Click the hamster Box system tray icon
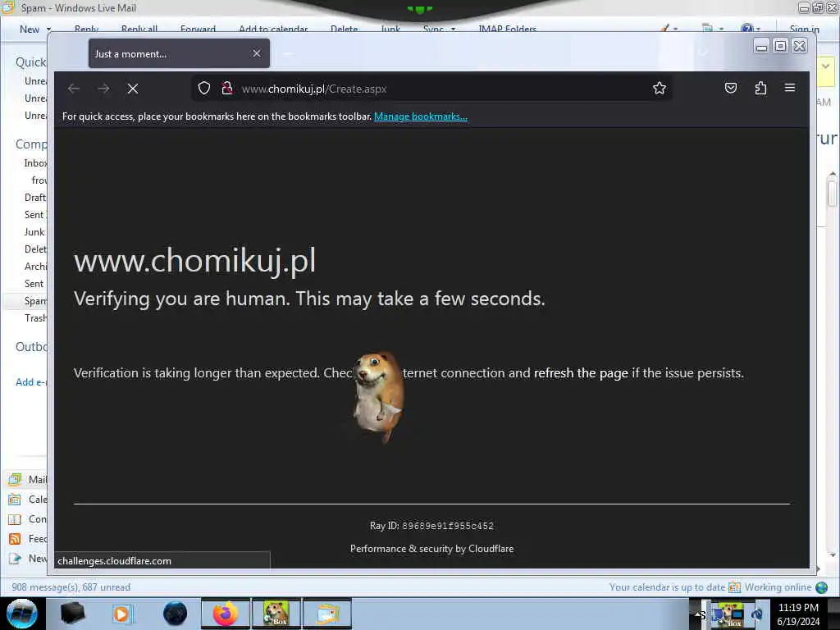840x630 pixels. 729,614
